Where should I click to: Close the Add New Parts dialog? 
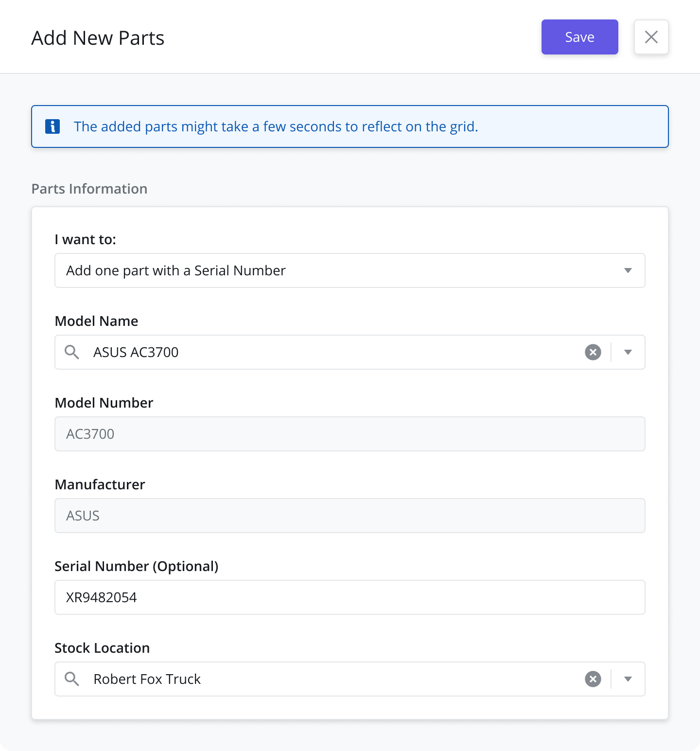point(651,37)
